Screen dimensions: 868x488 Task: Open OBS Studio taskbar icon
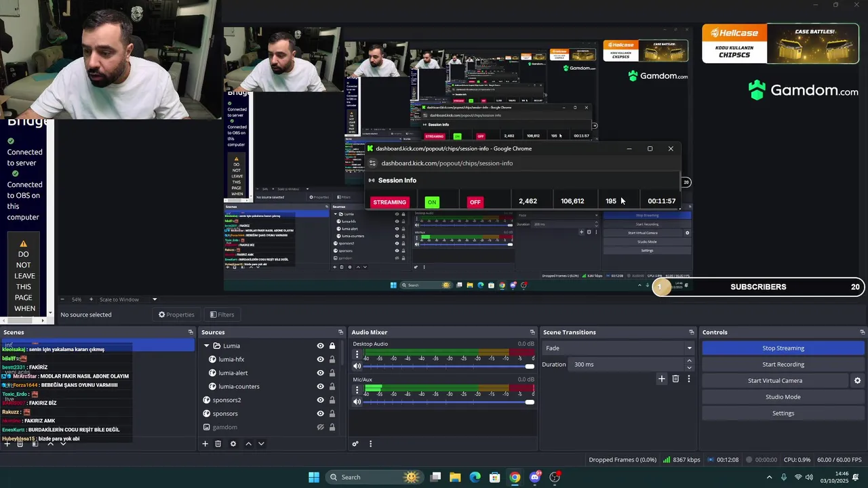pyautogui.click(x=555, y=477)
